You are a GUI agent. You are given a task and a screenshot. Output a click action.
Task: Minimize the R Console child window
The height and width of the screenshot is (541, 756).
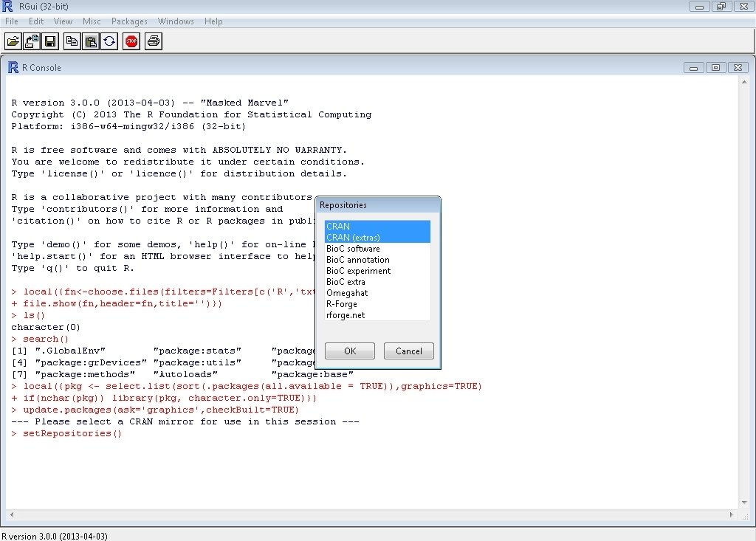pos(693,67)
